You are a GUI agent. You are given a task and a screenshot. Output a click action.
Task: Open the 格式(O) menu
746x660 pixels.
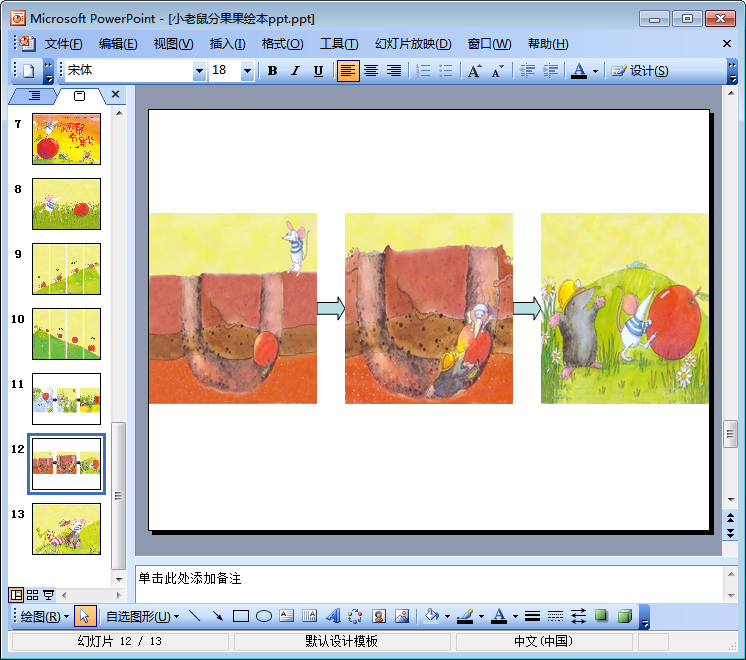[283, 44]
